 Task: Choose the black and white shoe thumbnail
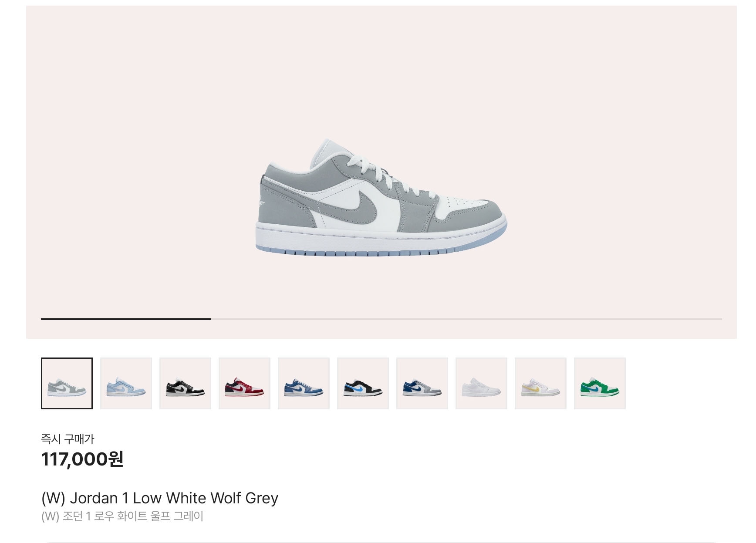[x=185, y=383]
